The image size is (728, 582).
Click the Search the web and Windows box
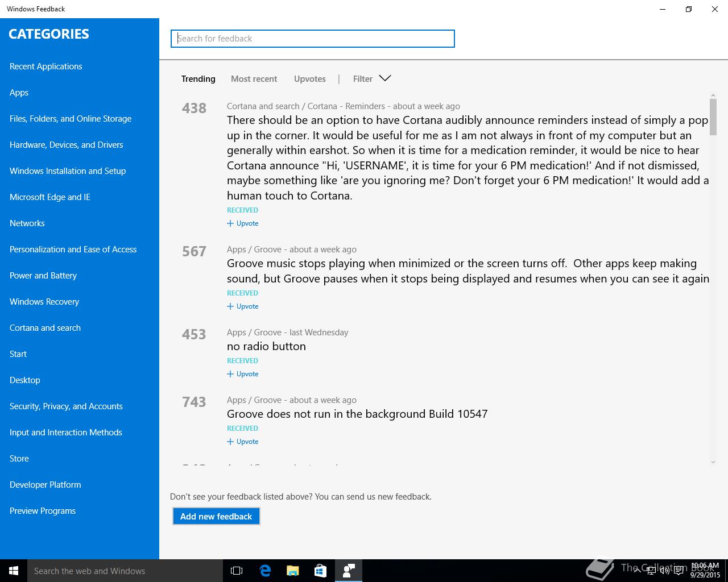point(125,571)
